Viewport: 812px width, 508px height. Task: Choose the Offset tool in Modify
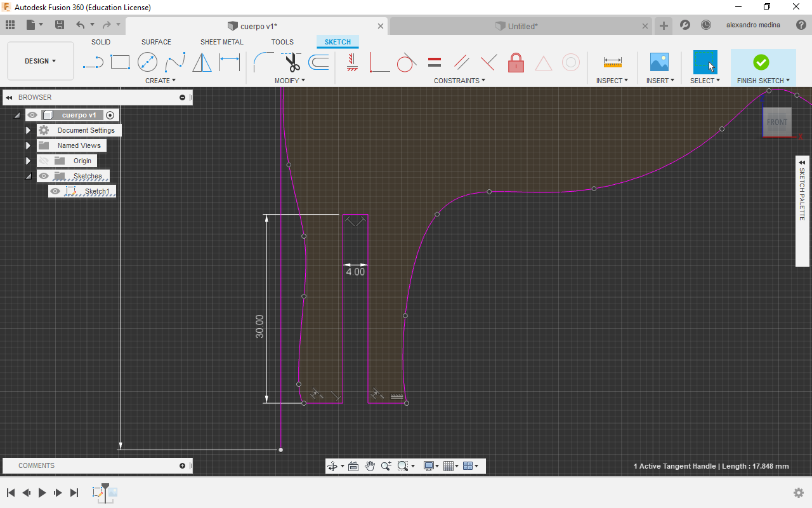[x=318, y=62]
